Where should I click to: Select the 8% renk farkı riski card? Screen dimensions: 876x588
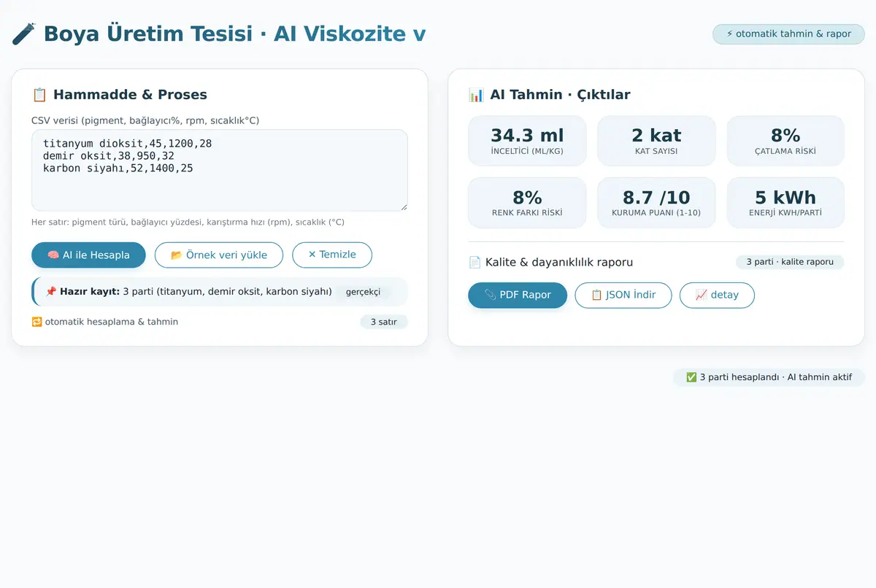point(527,203)
